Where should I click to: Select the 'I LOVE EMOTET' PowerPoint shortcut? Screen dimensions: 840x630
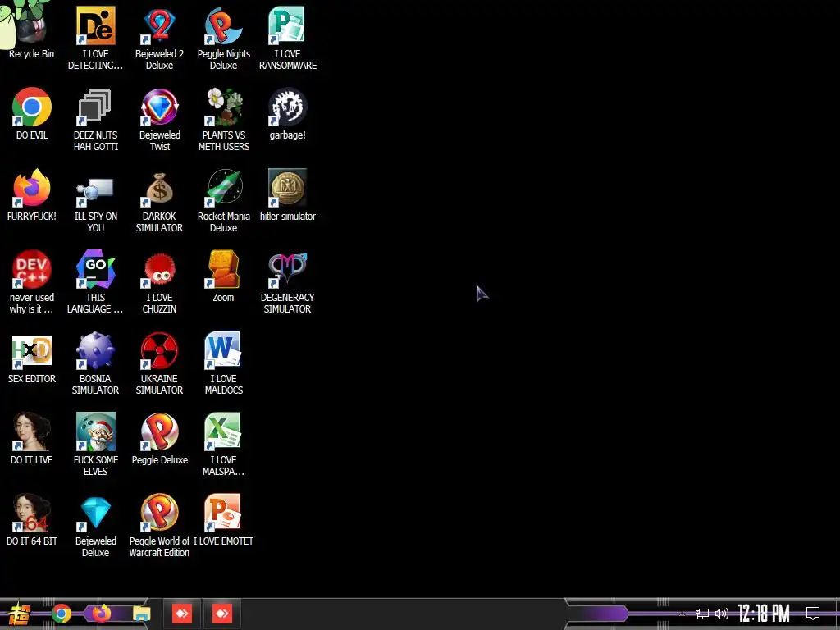point(223,513)
